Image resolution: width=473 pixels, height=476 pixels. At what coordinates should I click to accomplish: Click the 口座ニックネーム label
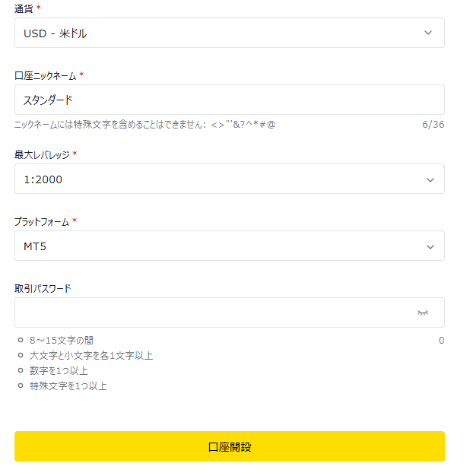(x=46, y=75)
